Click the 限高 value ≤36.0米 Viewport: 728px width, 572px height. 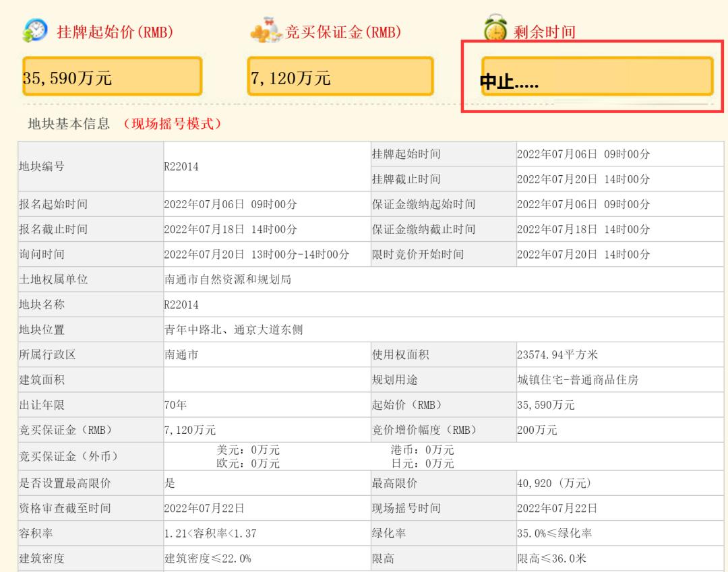tap(552, 559)
